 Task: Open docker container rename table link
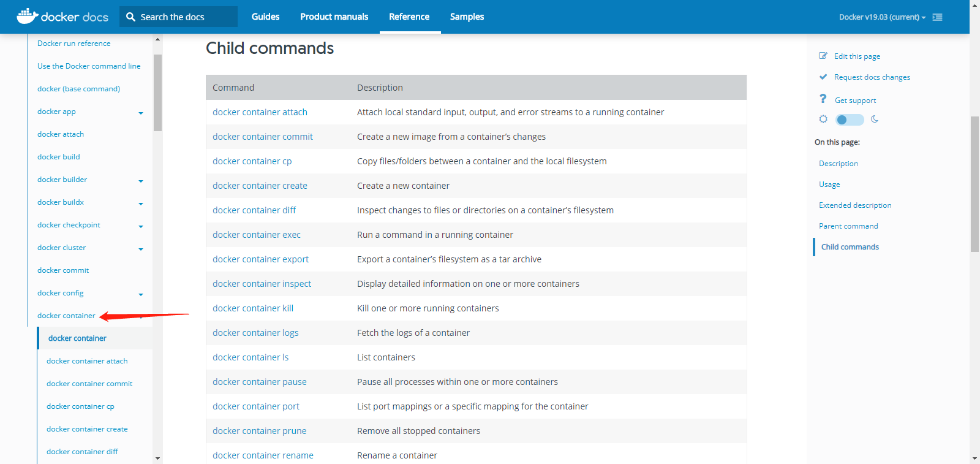point(263,455)
